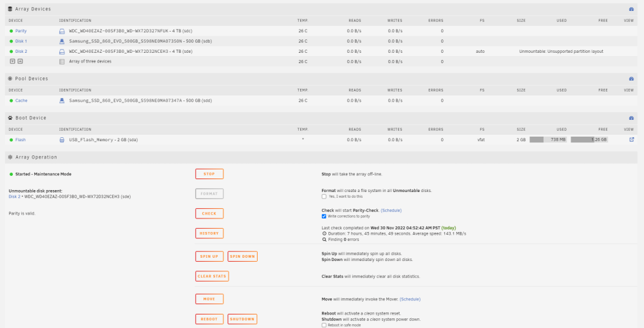644x328 pixels.
Task: Click the hard drive icon in Disk 2 row
Action: tap(62, 52)
